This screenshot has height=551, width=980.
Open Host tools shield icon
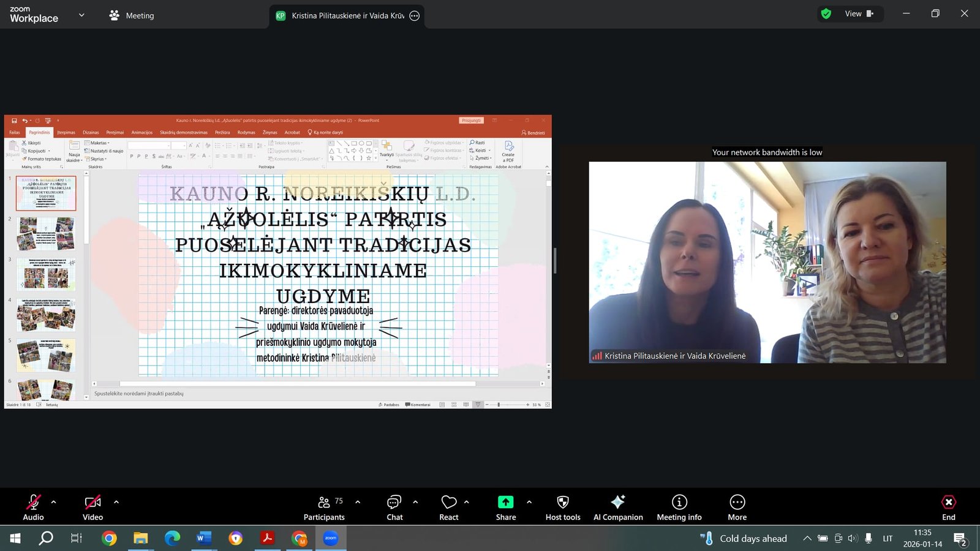coord(562,508)
